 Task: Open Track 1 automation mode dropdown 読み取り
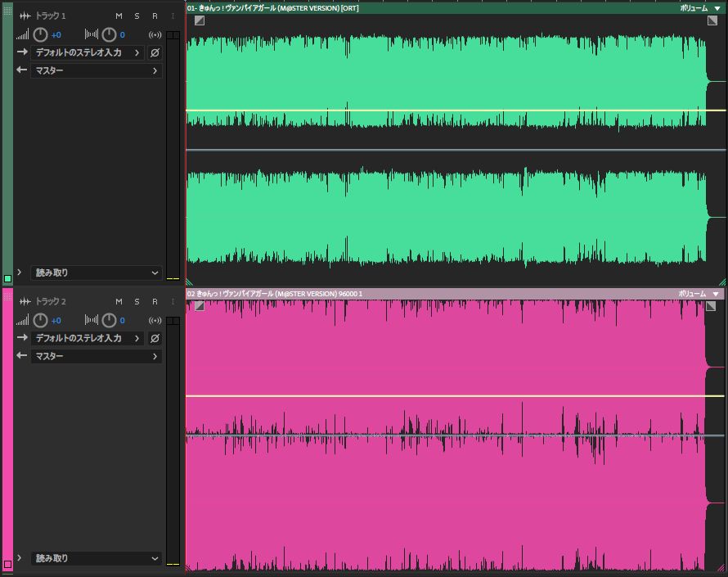coord(97,273)
